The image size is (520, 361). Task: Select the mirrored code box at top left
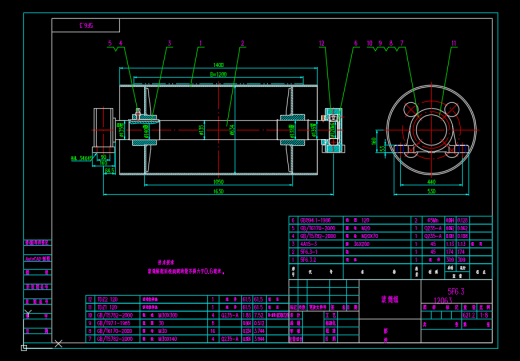(86, 25)
